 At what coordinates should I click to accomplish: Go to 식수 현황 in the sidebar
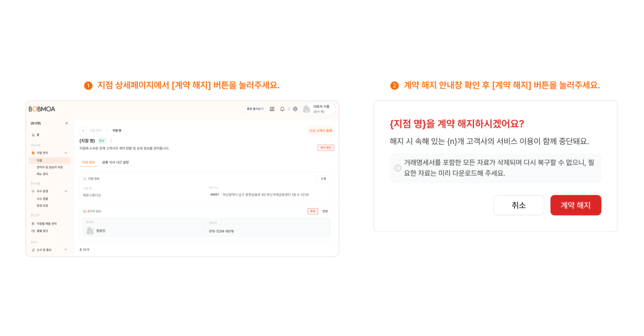(42, 199)
